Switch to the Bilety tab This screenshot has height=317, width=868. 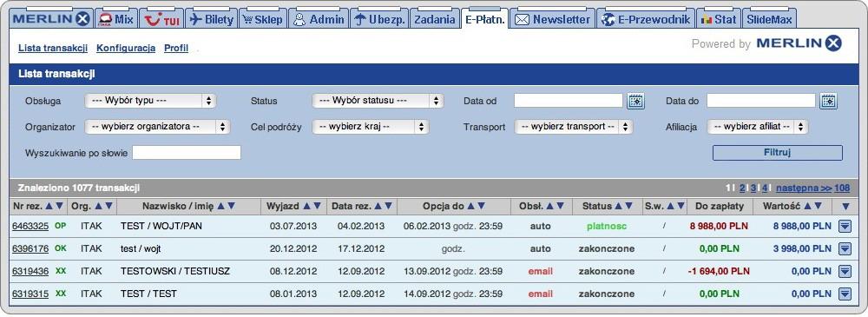pos(212,19)
